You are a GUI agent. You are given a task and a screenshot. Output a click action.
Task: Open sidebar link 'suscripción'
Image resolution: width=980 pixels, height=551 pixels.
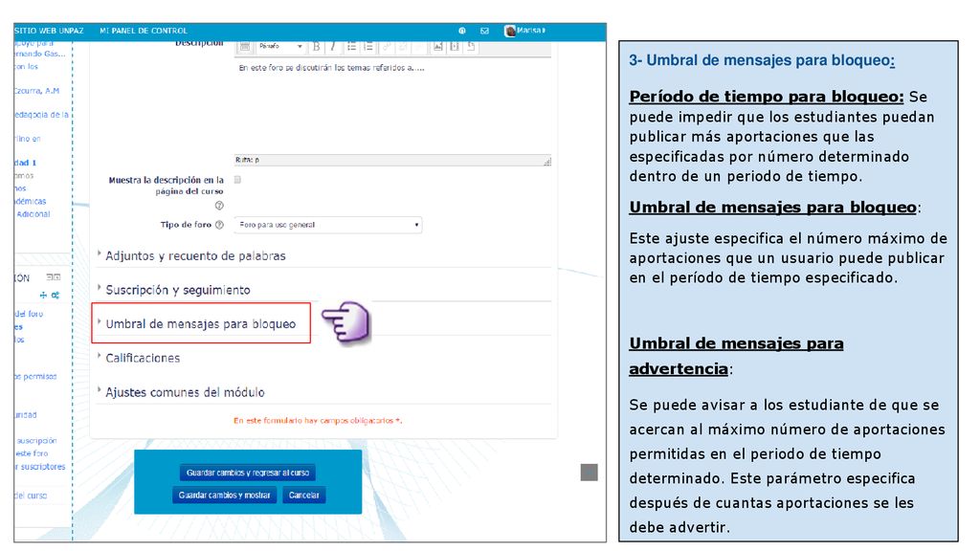point(36,441)
